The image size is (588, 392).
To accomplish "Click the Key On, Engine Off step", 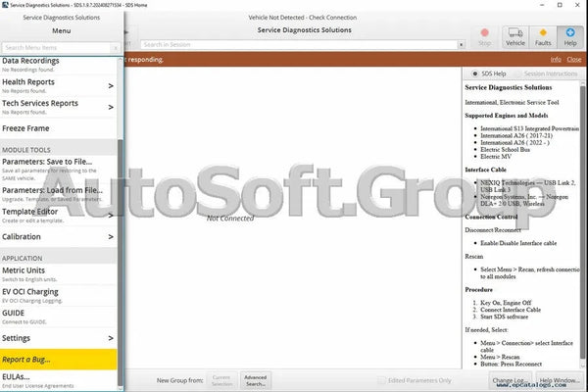I will pyautogui.click(x=506, y=303).
